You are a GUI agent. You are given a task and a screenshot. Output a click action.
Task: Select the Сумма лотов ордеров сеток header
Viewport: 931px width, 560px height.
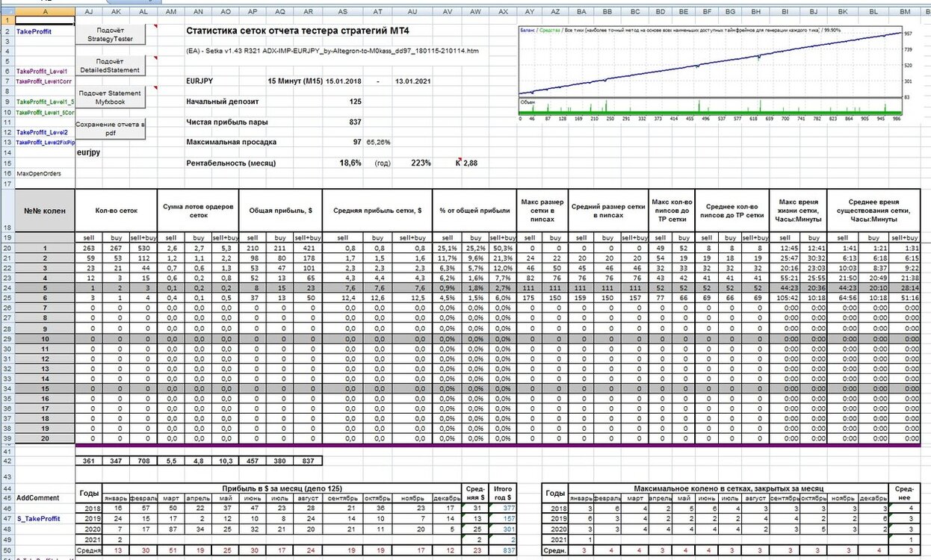click(199, 211)
